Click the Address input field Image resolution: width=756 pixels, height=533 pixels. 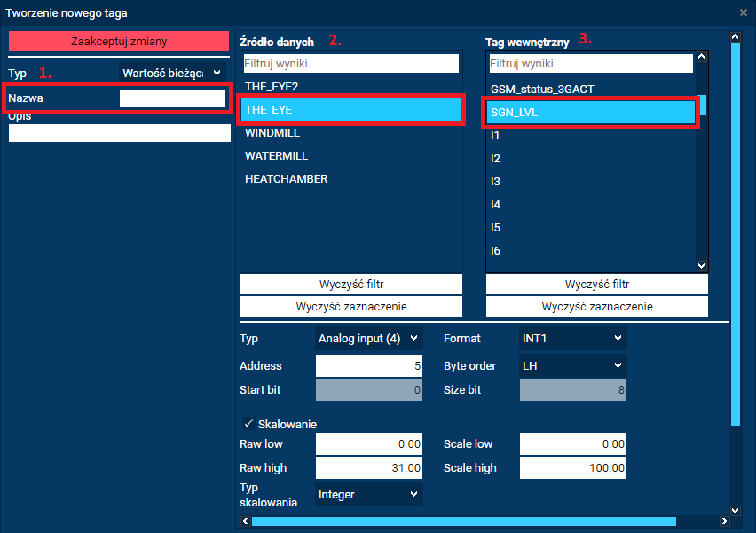tap(369, 365)
